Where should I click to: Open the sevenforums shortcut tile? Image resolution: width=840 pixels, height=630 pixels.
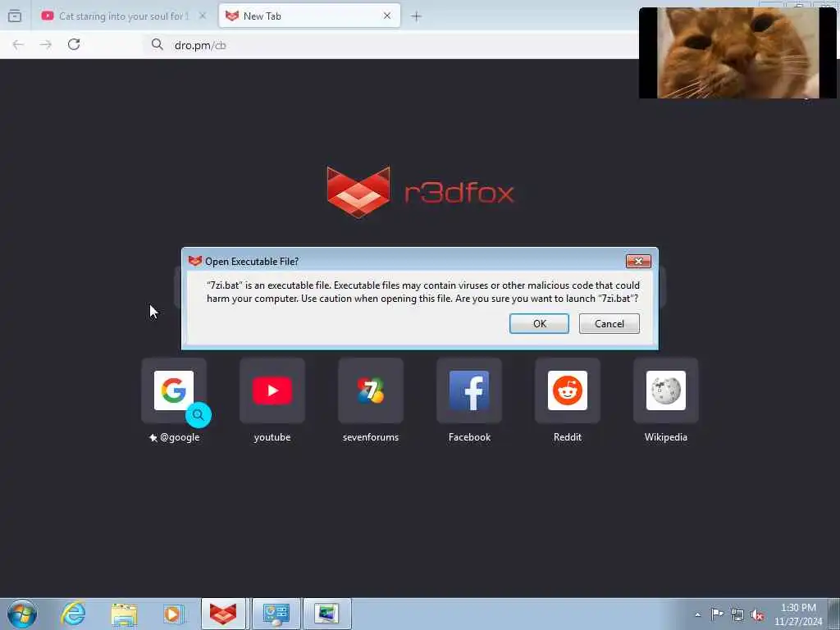(371, 390)
